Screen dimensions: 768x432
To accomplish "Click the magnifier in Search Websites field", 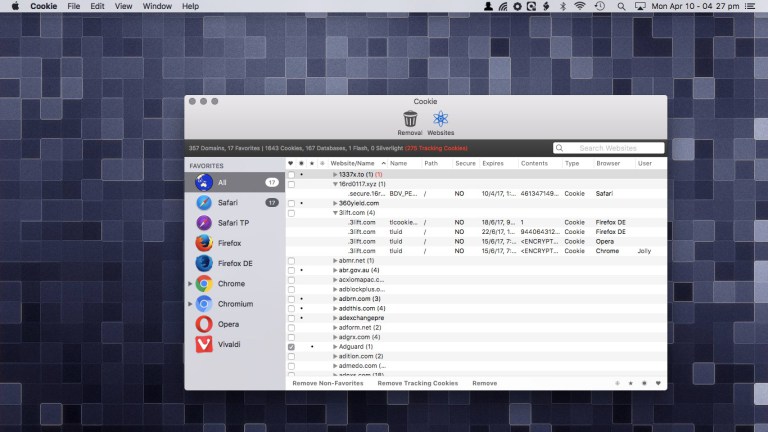I will coord(559,148).
